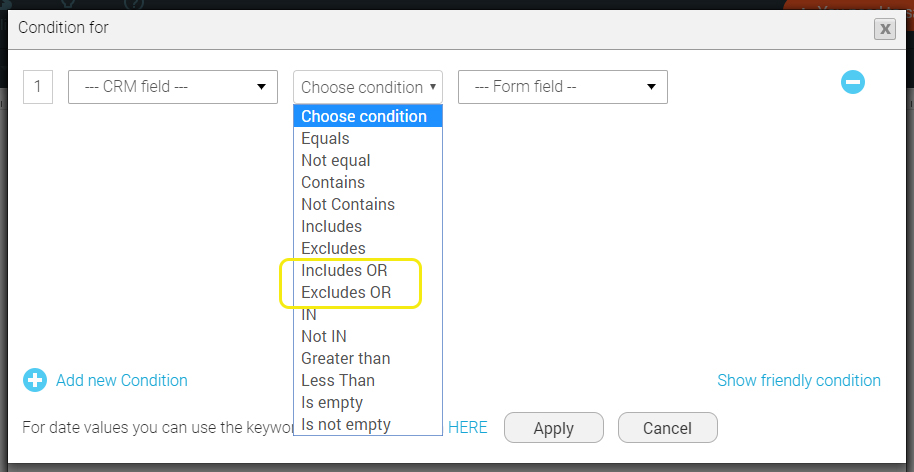Choose Not Contains condition
The image size is (914, 472).
pos(368,205)
